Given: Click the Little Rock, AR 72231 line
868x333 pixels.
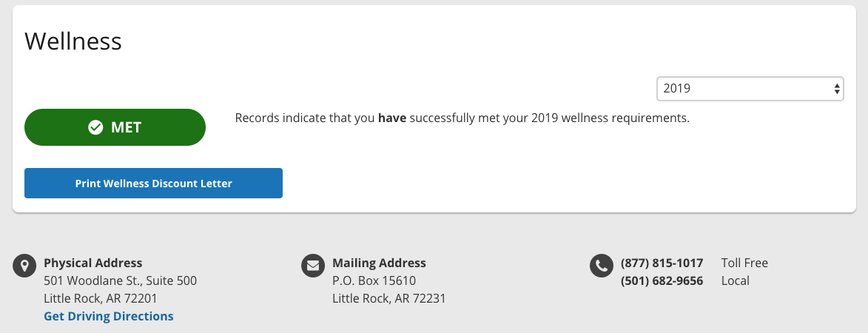Looking at the screenshot, I should point(388,299).
